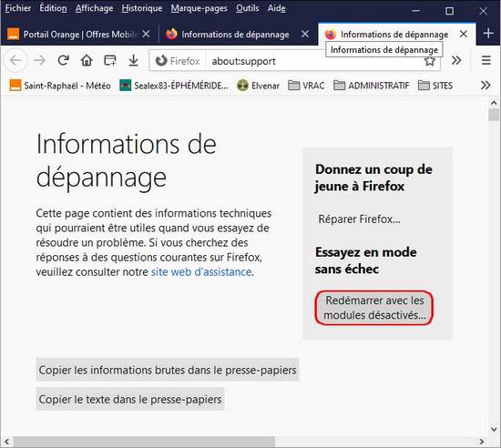Click the vertical scrollbar down arrow

494,429
